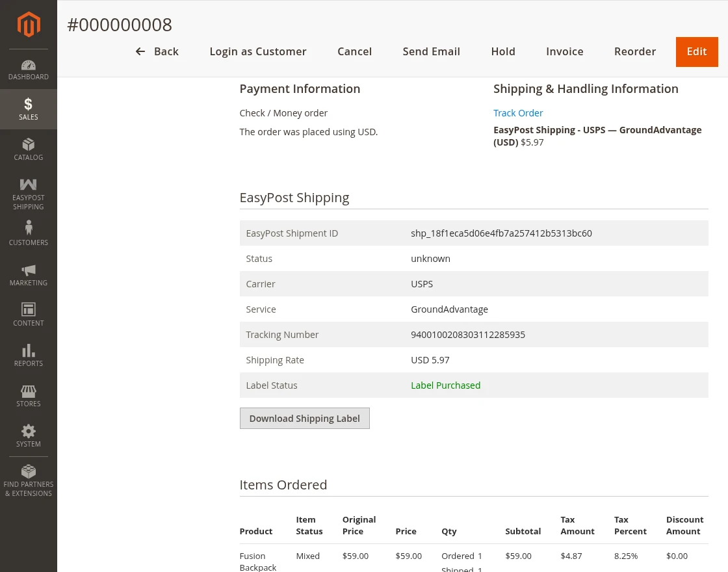Click Shipping & Handling Information heading
This screenshot has height=572, width=728.
(586, 88)
